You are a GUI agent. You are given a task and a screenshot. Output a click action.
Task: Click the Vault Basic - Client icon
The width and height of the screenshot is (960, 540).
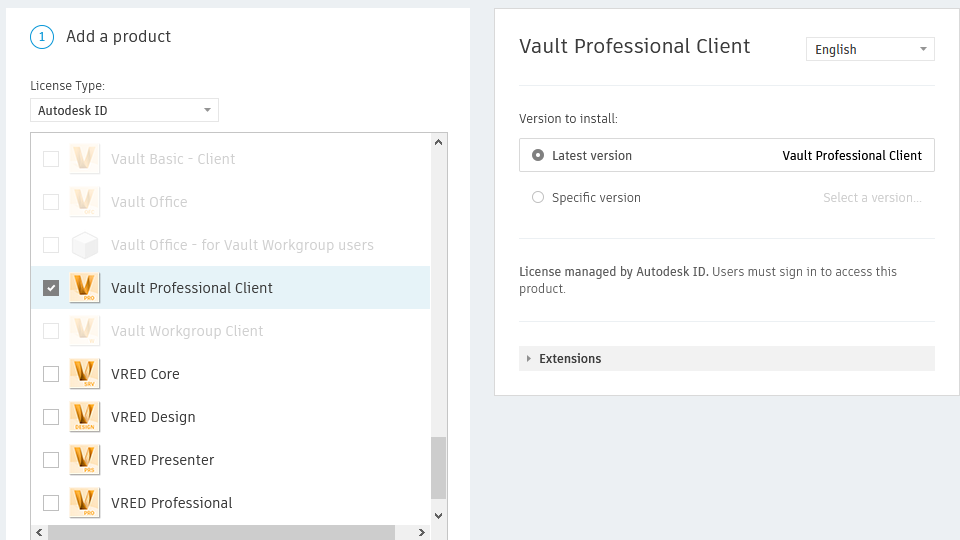pos(85,159)
